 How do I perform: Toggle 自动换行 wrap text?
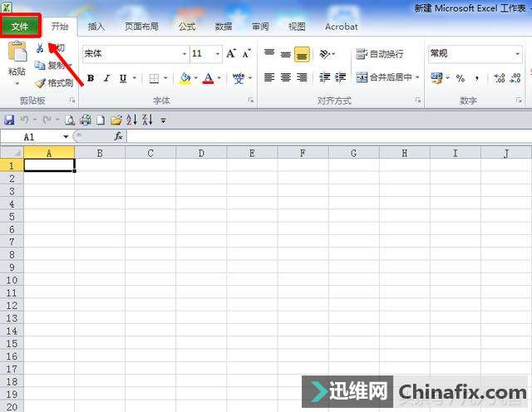point(379,54)
